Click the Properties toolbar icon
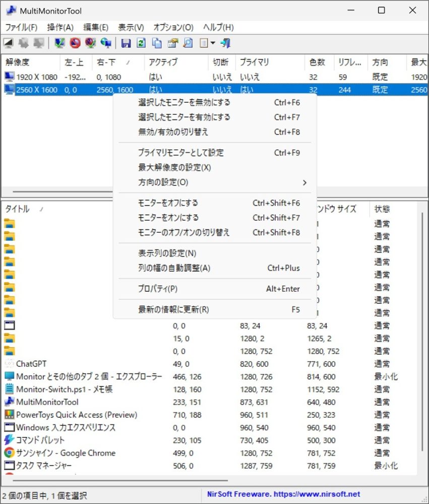The height and width of the screenshot is (504, 429). [x=173, y=43]
